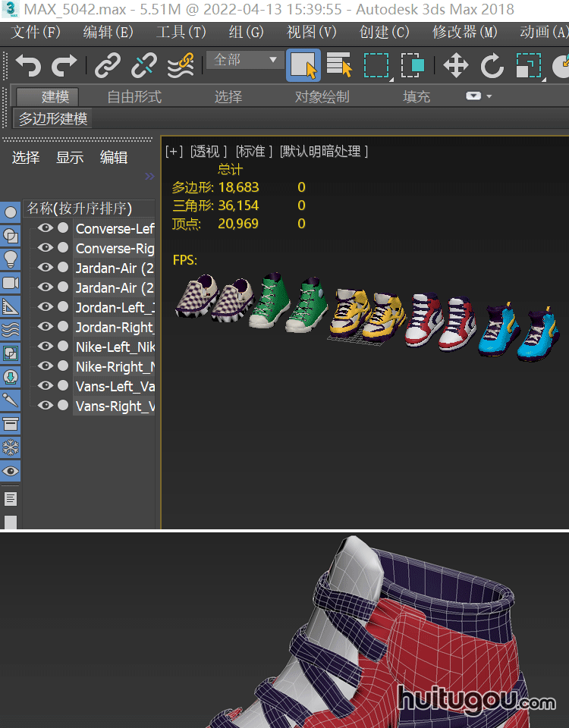Click the 多边形建模 panel button
569x728 pixels.
click(53, 119)
